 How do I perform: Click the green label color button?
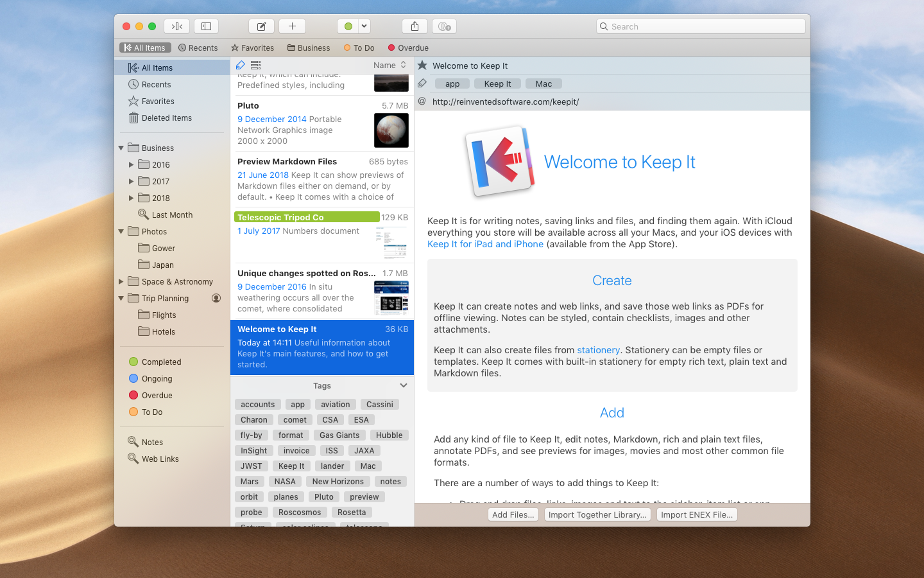[348, 26]
